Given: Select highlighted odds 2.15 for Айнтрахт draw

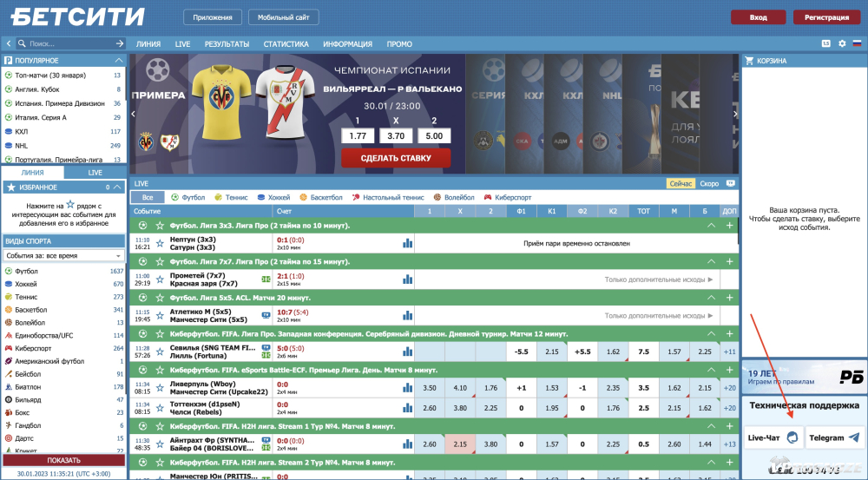Looking at the screenshot, I should 460,444.
